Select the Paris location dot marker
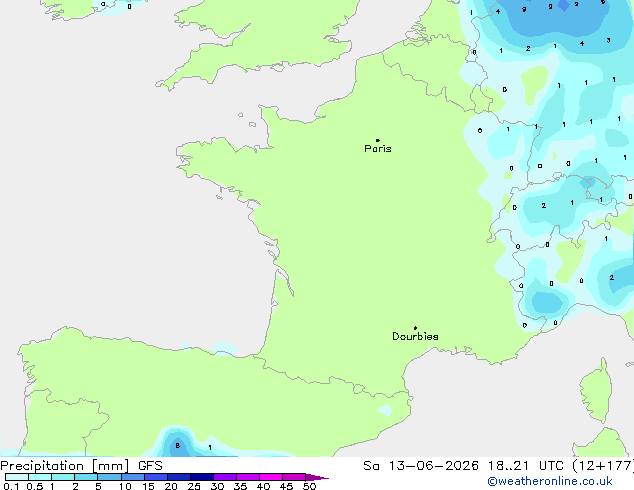Viewport: 634px width, 490px height. click(x=378, y=140)
